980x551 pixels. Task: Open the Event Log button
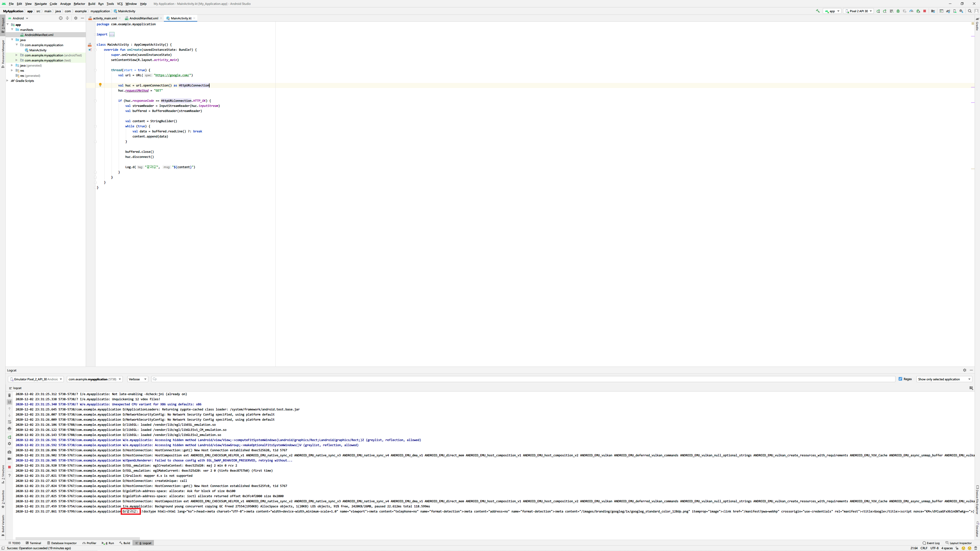[931, 543]
